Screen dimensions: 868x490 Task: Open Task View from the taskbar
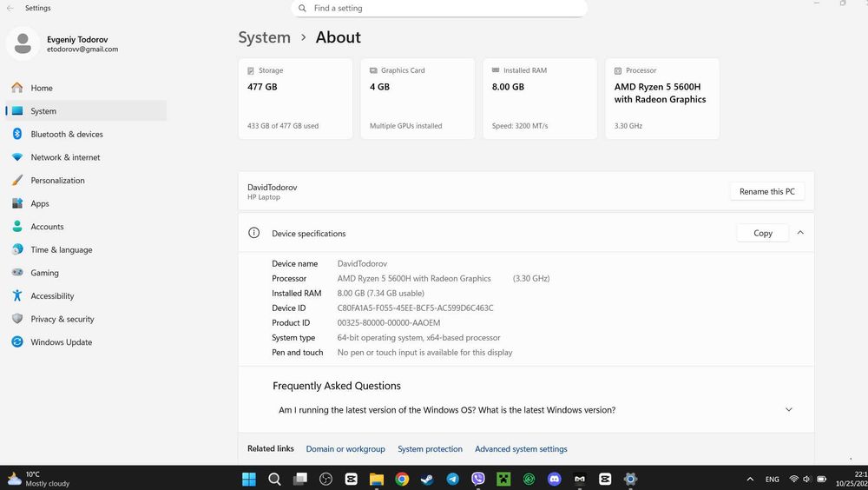click(x=300, y=479)
